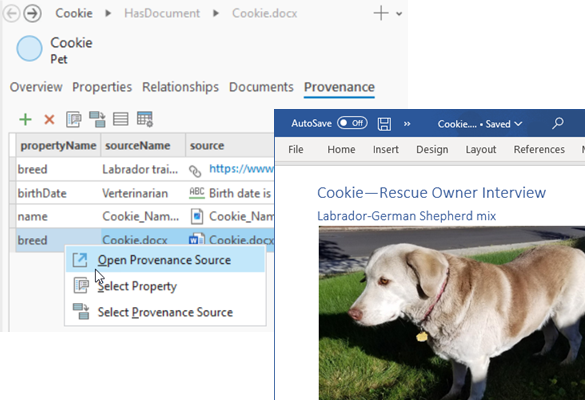Open the Insert ribbon tab in Word
Image resolution: width=585 pixels, height=400 pixels.
click(x=386, y=150)
